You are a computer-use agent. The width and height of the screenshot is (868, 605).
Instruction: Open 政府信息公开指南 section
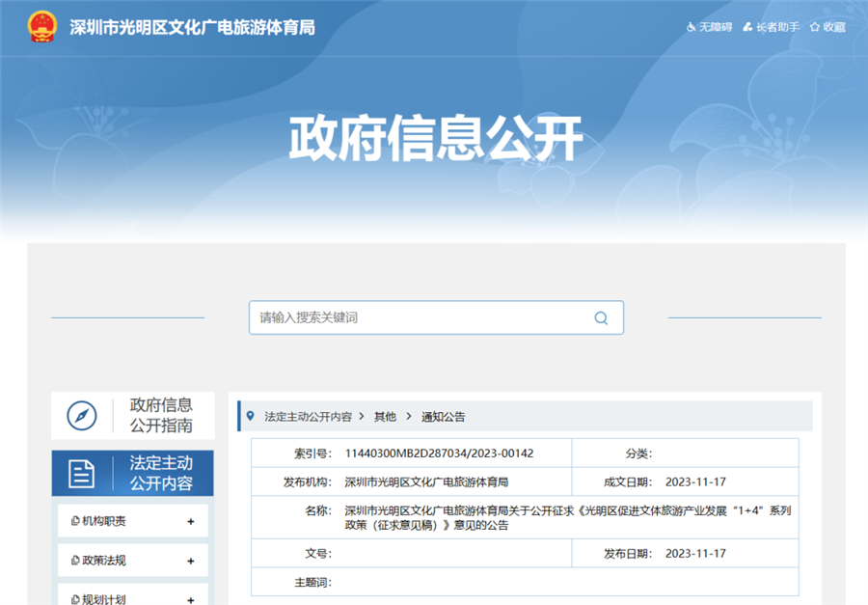pyautogui.click(x=133, y=416)
